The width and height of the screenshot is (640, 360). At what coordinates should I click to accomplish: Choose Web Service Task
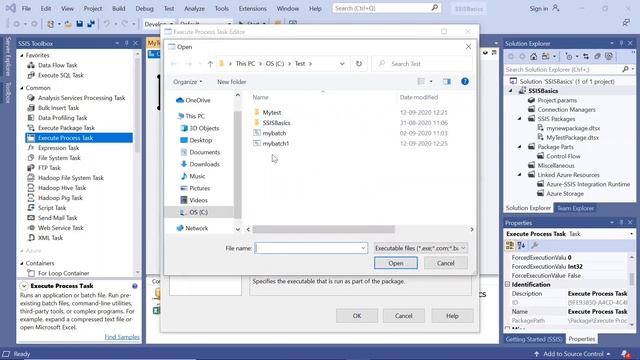coord(60,228)
